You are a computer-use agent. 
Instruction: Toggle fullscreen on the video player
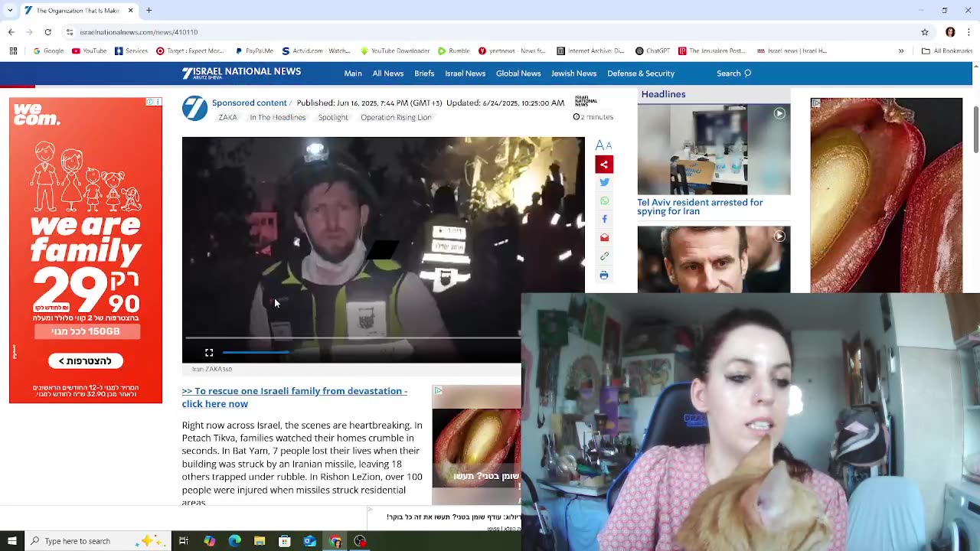tap(209, 353)
